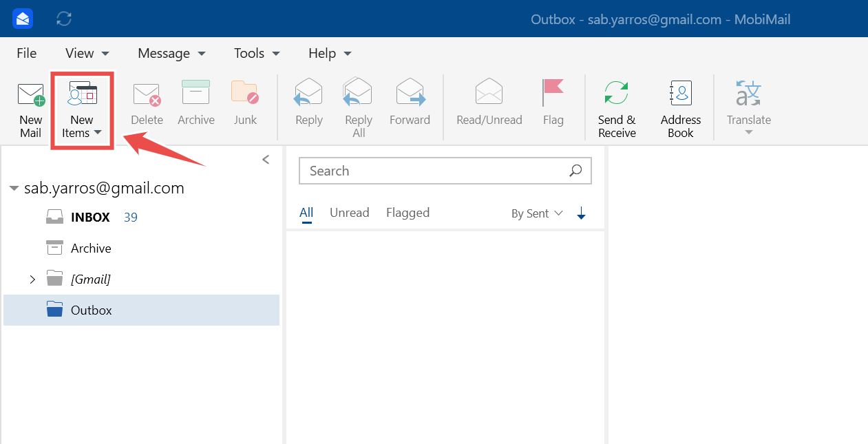868x444 pixels.
Task: Flag the message with Flag icon
Action: coord(553,92)
